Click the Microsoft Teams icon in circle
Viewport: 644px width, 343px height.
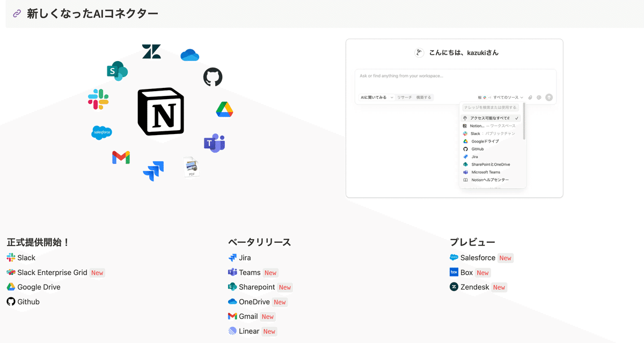(x=214, y=143)
